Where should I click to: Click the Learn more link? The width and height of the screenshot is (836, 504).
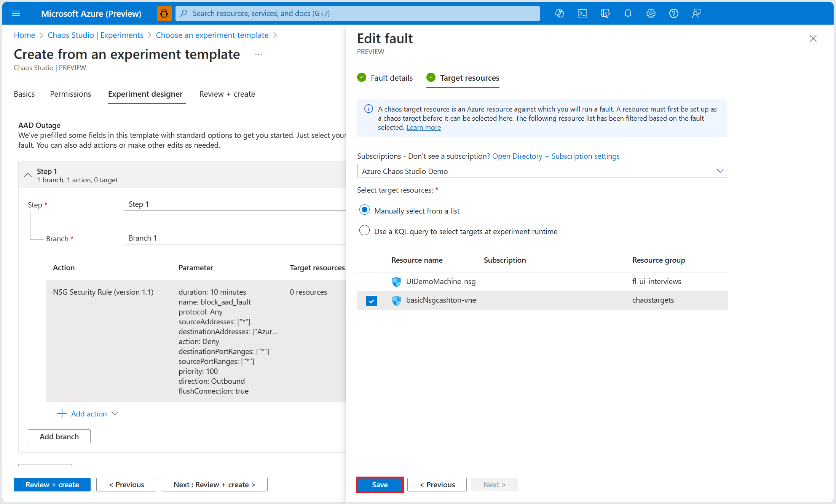click(423, 127)
